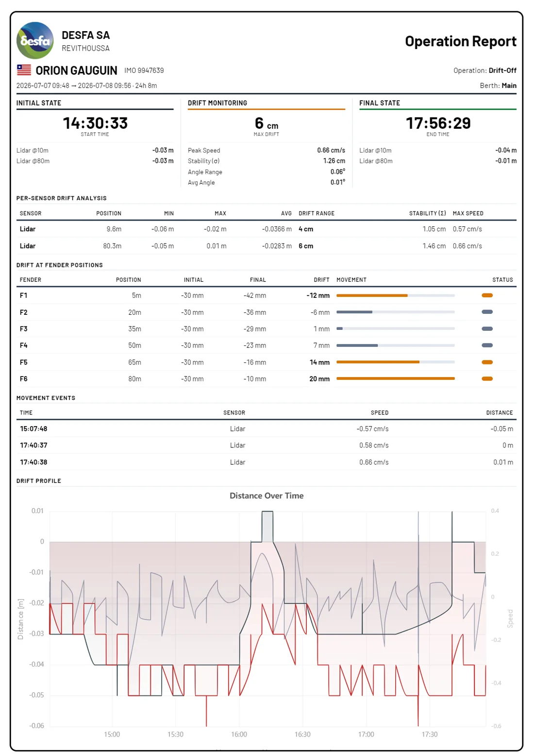Click the Distance Over Time chart title
The image size is (534, 756).
267,496
